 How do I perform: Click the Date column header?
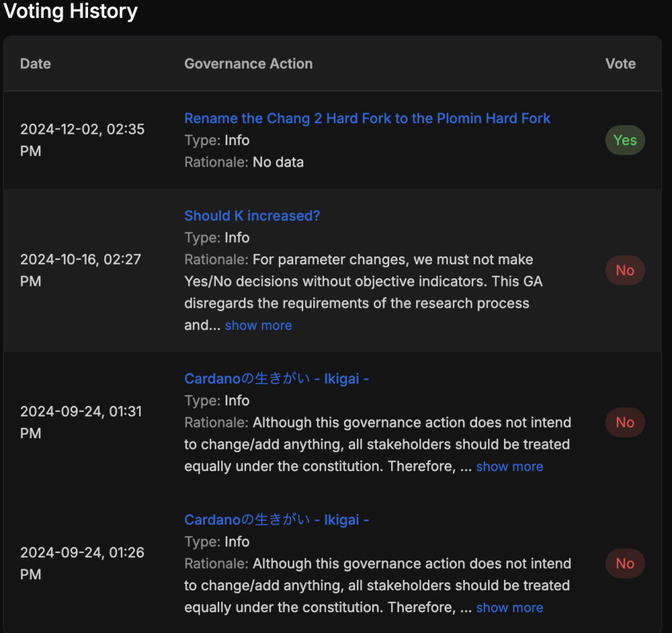[x=35, y=64]
